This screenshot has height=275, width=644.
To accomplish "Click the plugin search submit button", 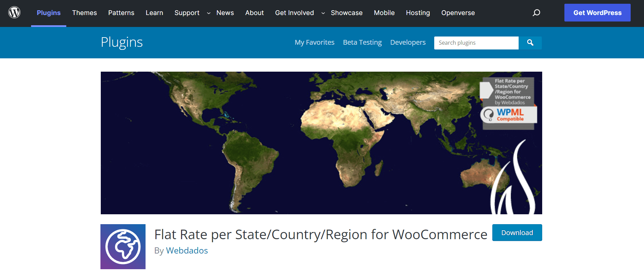I will (530, 43).
